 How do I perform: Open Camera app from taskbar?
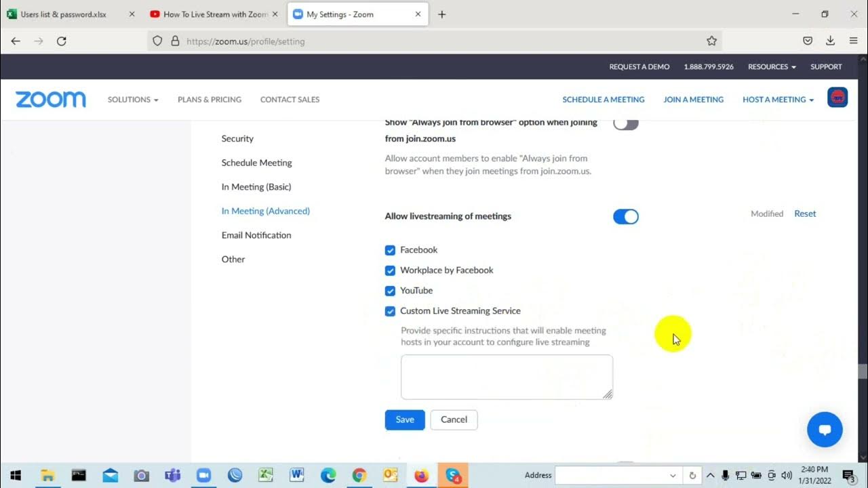click(141, 475)
